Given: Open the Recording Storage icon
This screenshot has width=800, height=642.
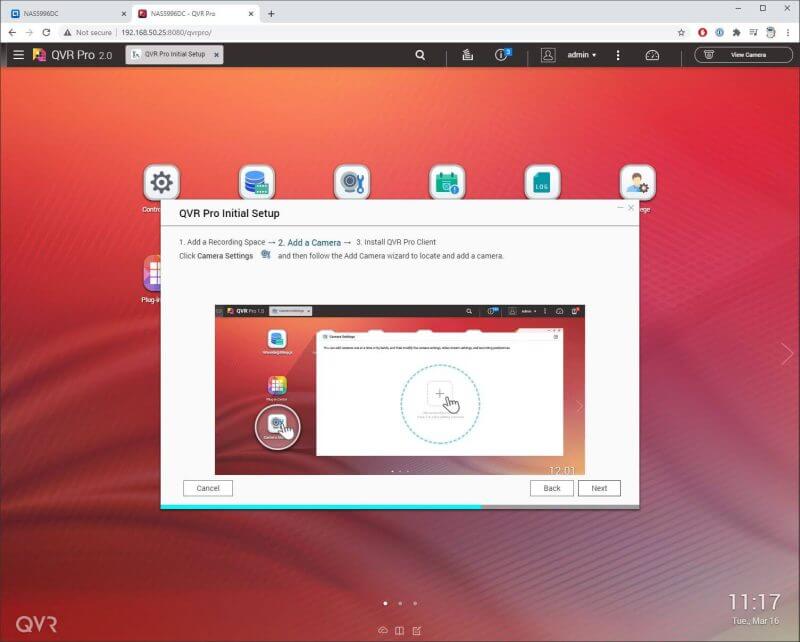Looking at the screenshot, I should pos(256,183).
